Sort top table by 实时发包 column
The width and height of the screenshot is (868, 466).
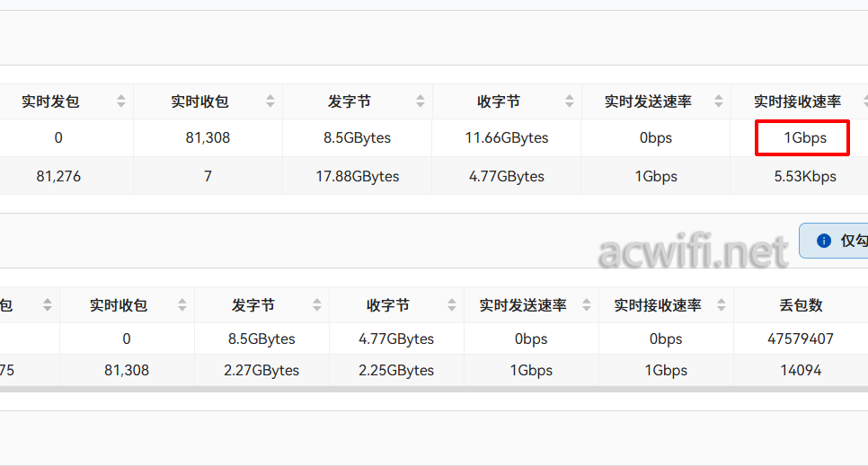coord(121,101)
